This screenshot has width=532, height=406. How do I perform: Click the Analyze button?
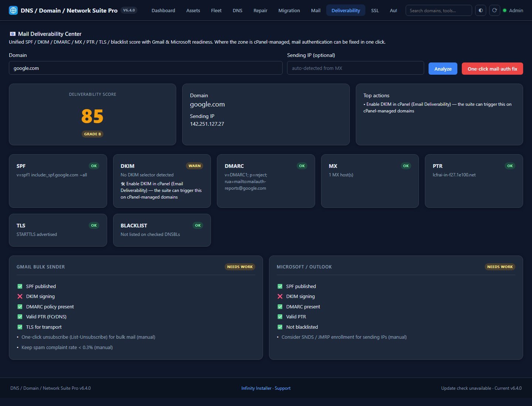point(443,69)
